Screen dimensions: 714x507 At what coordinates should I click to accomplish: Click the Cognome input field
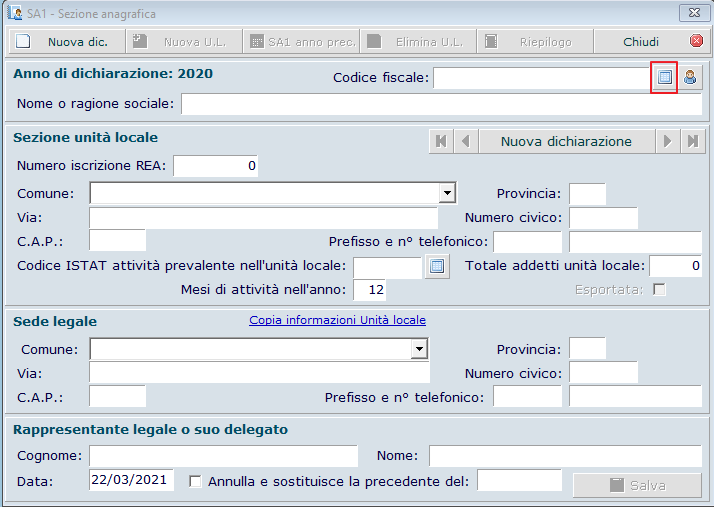[223, 456]
